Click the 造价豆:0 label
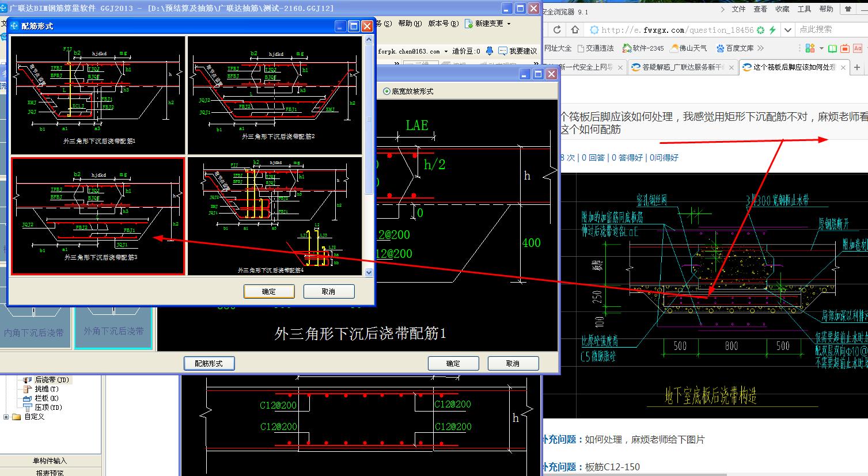The width and height of the screenshot is (868, 476). (x=466, y=51)
